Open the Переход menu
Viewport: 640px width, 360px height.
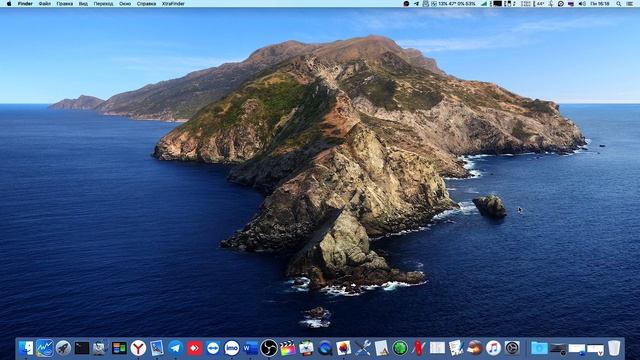pos(103,4)
